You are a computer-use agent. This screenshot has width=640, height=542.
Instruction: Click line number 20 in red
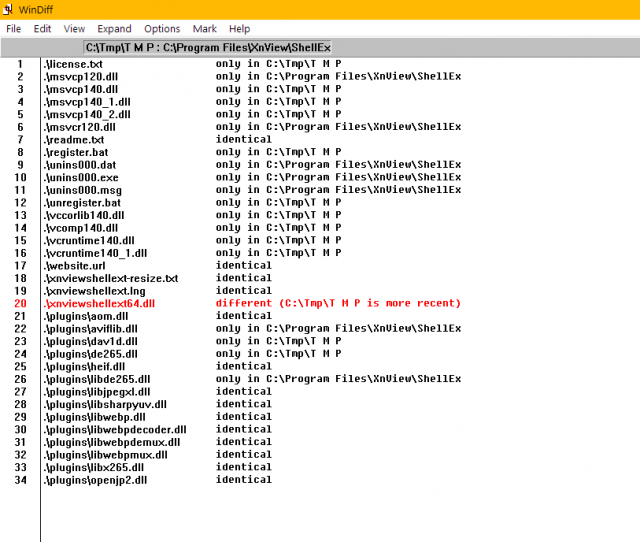[x=20, y=304]
